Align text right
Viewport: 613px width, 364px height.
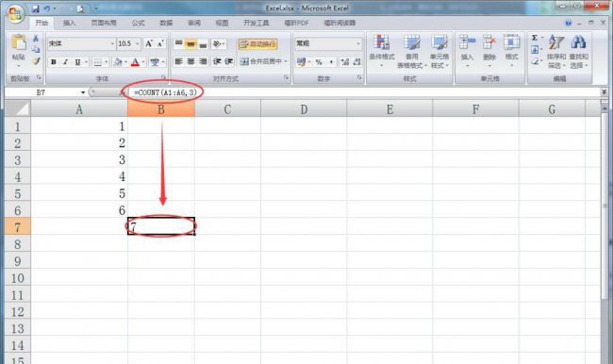(x=203, y=61)
